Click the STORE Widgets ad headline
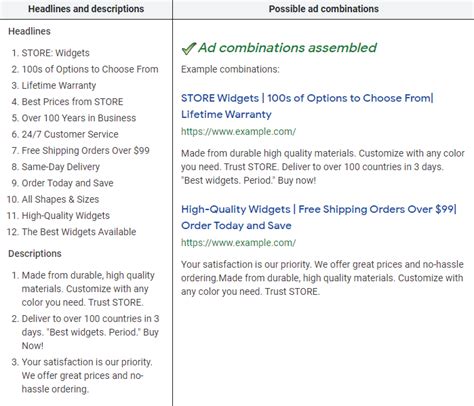The width and height of the screenshot is (474, 406). coord(307,106)
